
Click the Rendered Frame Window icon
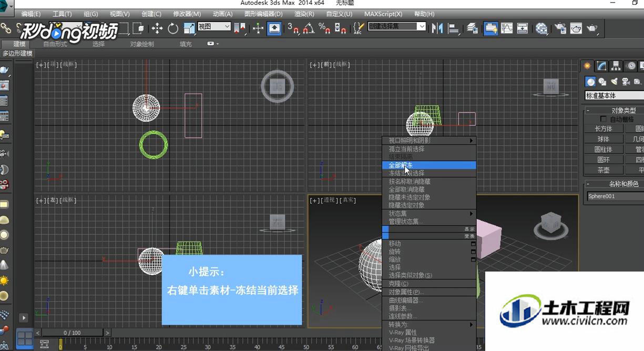(x=576, y=28)
